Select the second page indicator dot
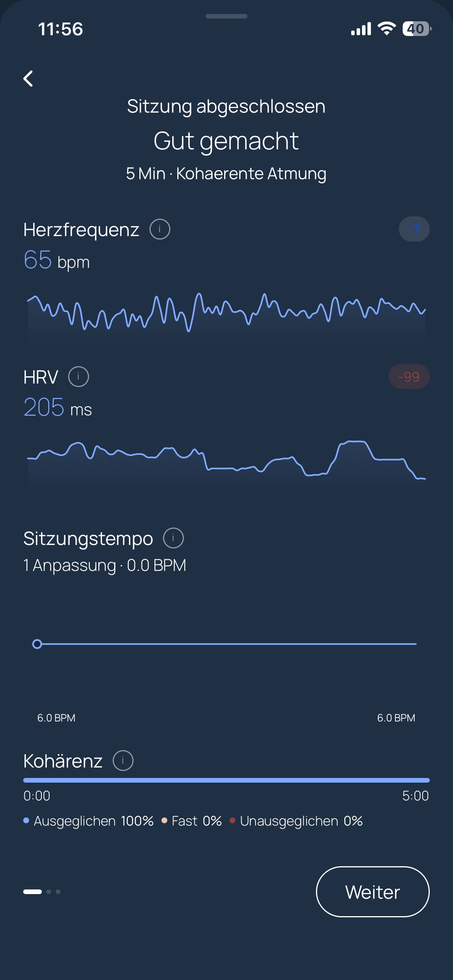The width and height of the screenshot is (453, 980). click(49, 892)
